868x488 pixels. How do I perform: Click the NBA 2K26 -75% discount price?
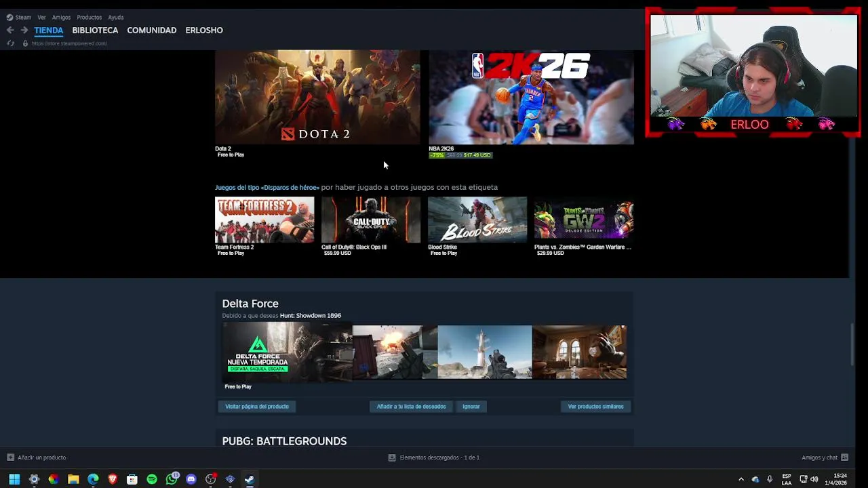460,155
